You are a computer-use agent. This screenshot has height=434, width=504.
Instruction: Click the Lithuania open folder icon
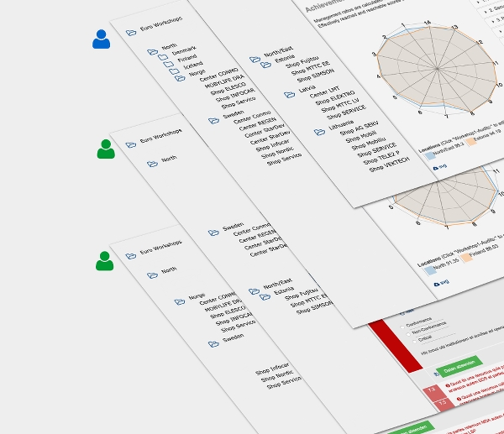318,131
